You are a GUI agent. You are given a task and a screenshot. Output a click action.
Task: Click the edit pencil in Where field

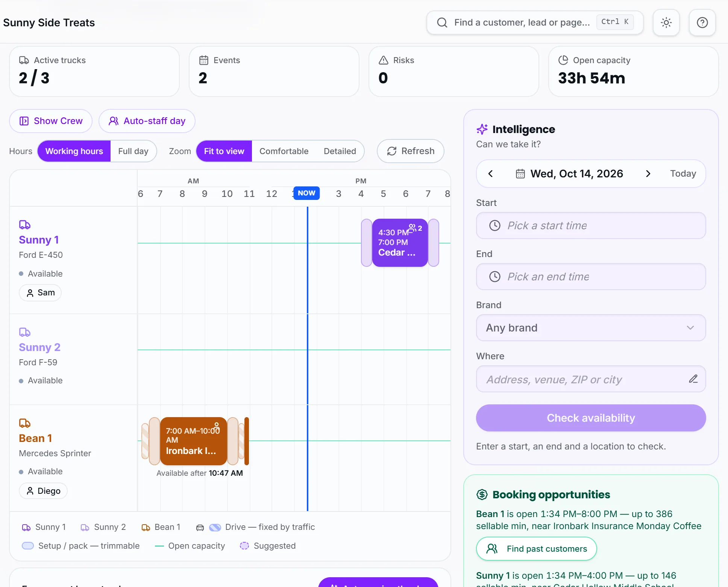(693, 379)
